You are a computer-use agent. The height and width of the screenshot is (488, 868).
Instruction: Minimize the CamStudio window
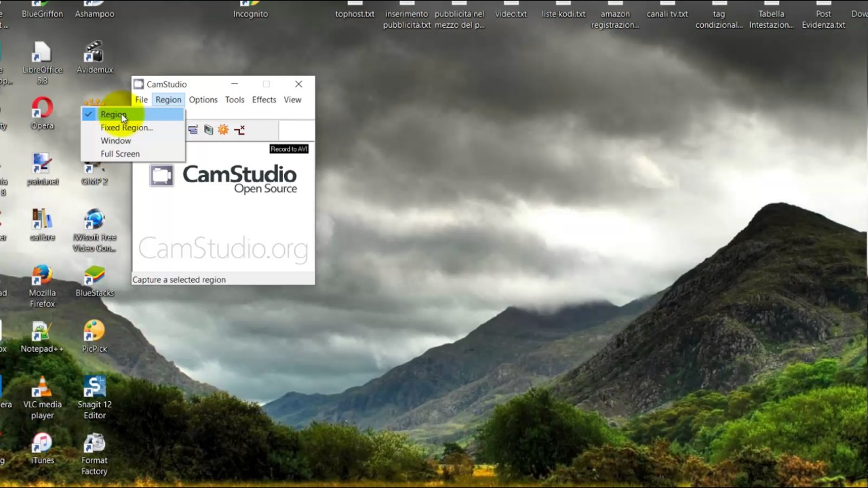coord(235,84)
